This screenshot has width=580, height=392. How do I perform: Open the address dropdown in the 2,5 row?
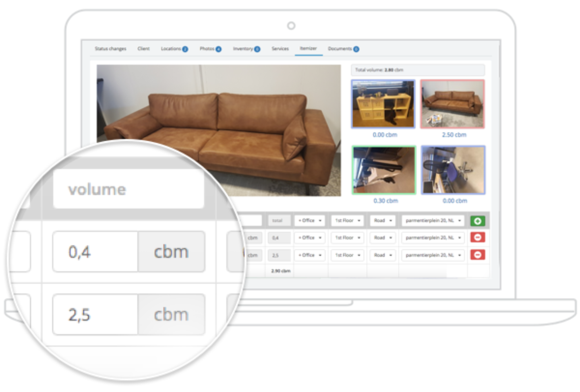coord(433,255)
